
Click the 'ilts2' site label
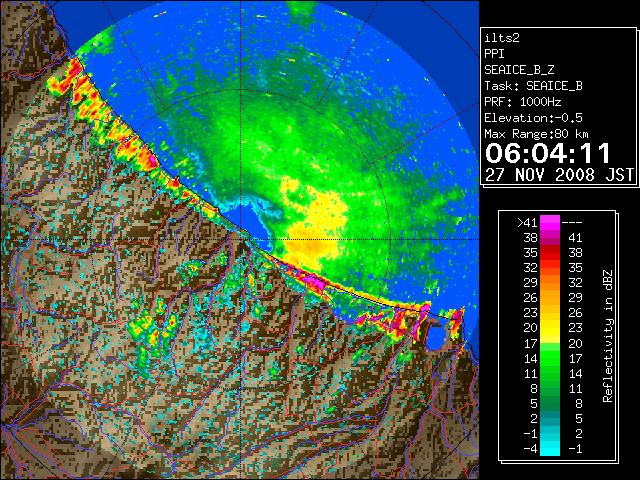coord(502,38)
